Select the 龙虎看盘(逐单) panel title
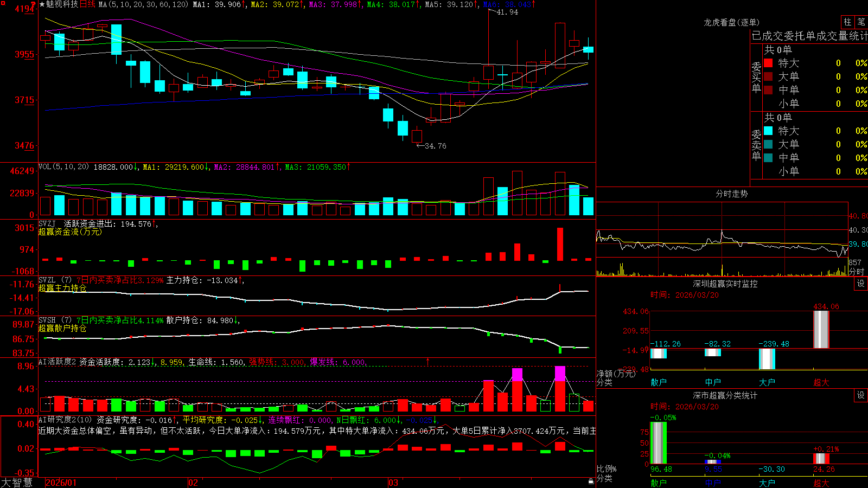The height and width of the screenshot is (488, 868). [x=732, y=22]
